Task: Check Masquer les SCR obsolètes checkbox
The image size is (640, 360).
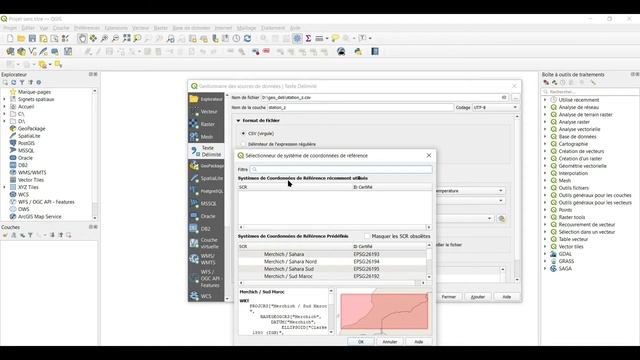Action: [367, 236]
